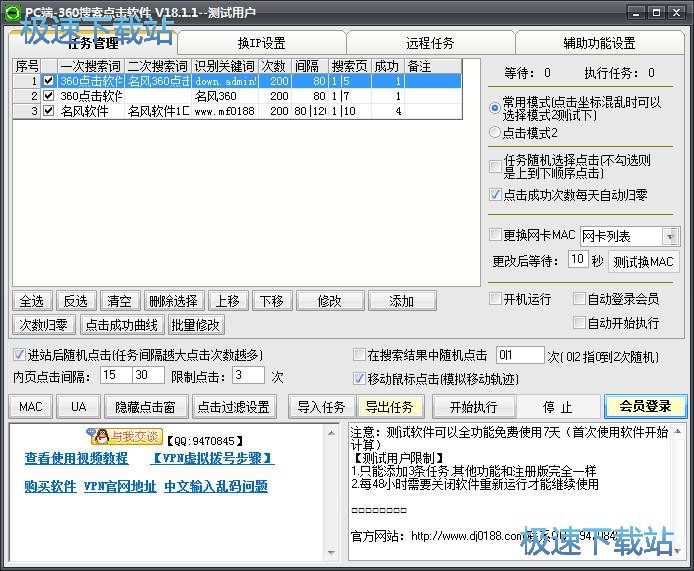Uncheck the checkbox for task row 2
The width and height of the screenshot is (694, 571).
click(x=48, y=96)
